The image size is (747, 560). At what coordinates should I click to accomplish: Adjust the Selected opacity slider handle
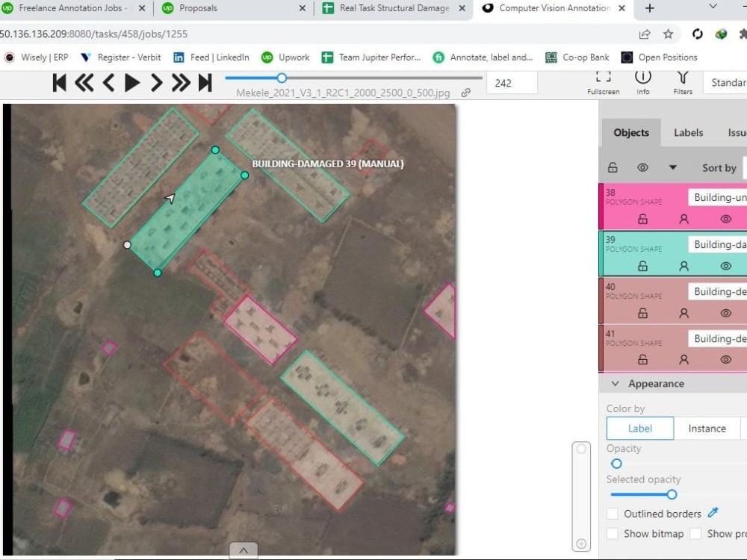[672, 495]
